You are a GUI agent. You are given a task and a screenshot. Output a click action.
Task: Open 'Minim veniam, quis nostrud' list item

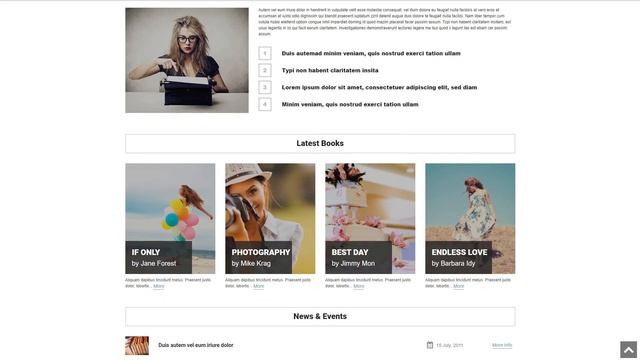[350, 104]
